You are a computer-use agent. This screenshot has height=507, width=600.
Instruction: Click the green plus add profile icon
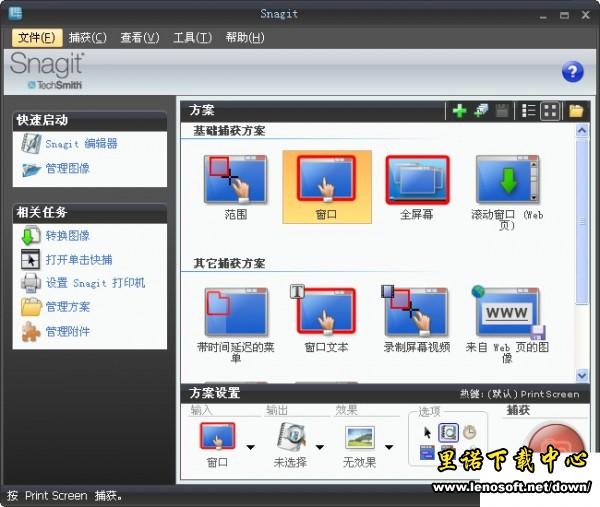pyautogui.click(x=459, y=111)
